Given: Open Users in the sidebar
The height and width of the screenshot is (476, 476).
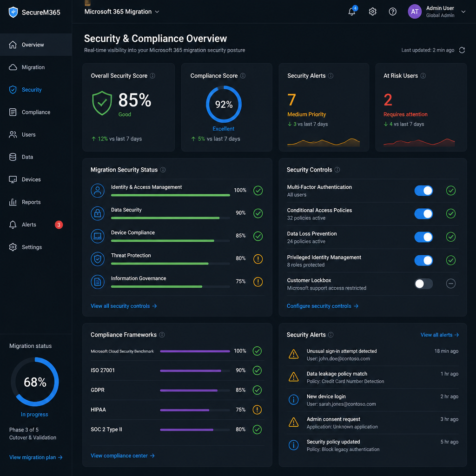Looking at the screenshot, I should [36, 134].
